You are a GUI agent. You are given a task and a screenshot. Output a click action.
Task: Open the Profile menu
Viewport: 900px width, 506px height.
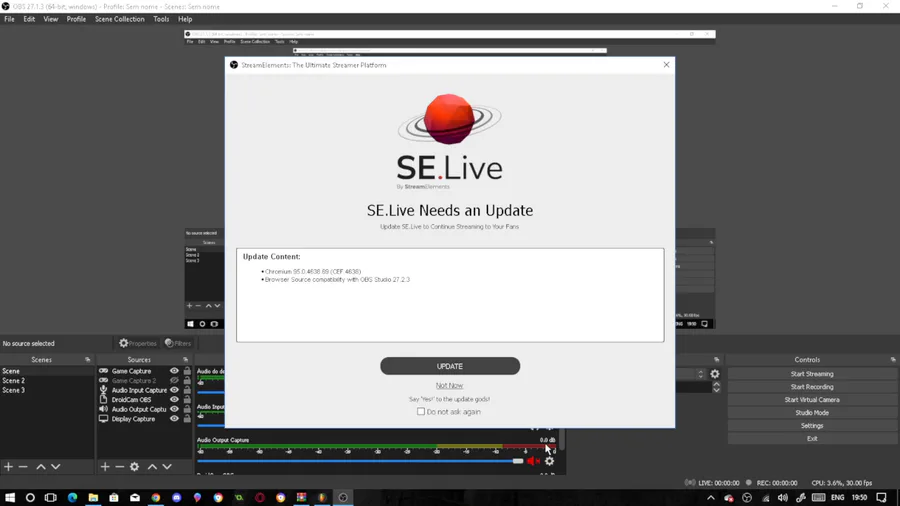click(x=76, y=19)
